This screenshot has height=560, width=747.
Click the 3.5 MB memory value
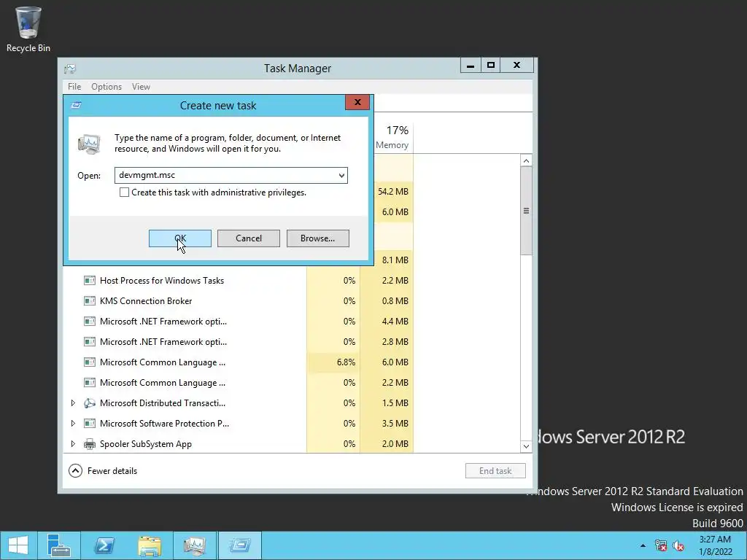[395, 424]
